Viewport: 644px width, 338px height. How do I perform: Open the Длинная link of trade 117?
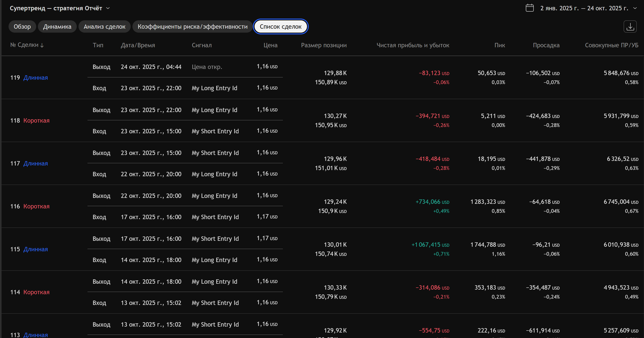coord(36,164)
